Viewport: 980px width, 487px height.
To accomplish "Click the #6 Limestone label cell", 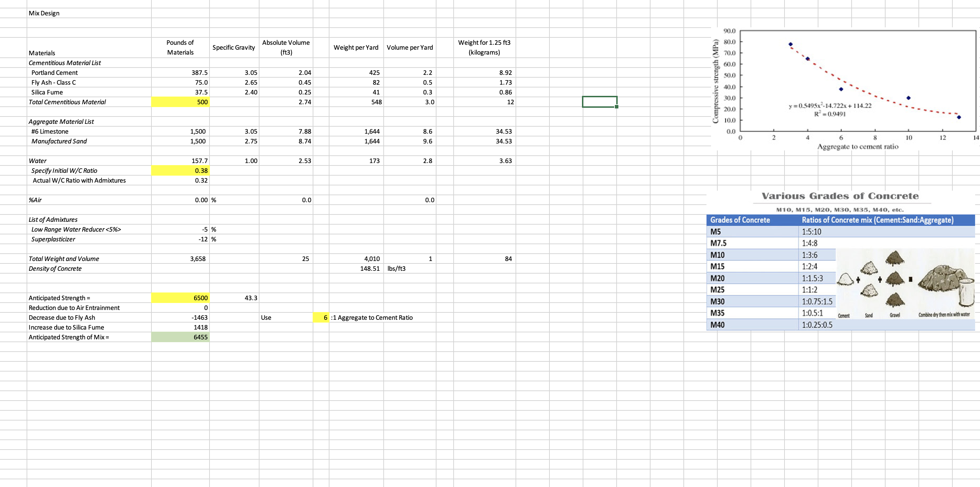I will tap(89, 131).
